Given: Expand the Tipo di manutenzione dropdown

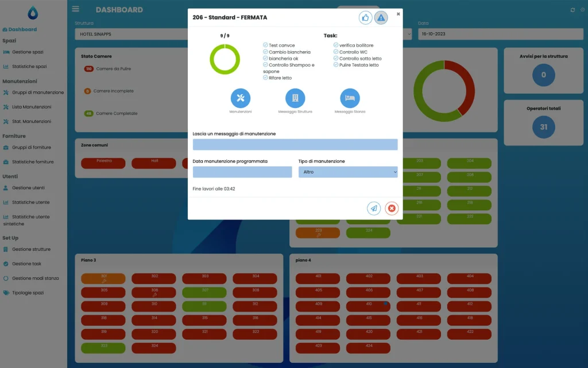Looking at the screenshot, I should click(347, 172).
